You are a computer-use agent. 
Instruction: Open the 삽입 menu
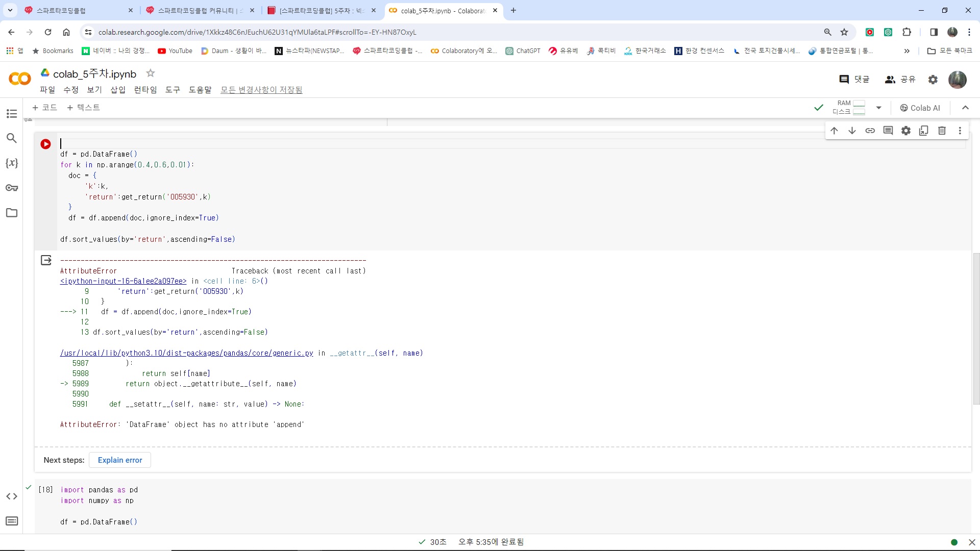118,90
